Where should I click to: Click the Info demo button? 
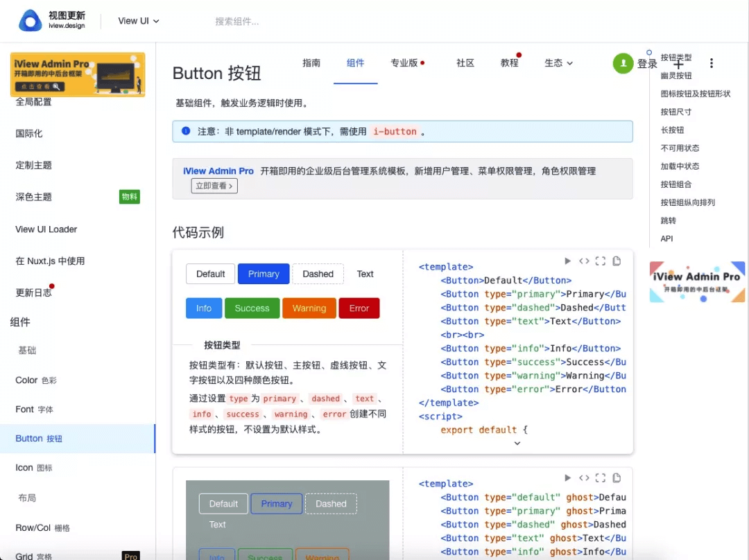(204, 308)
